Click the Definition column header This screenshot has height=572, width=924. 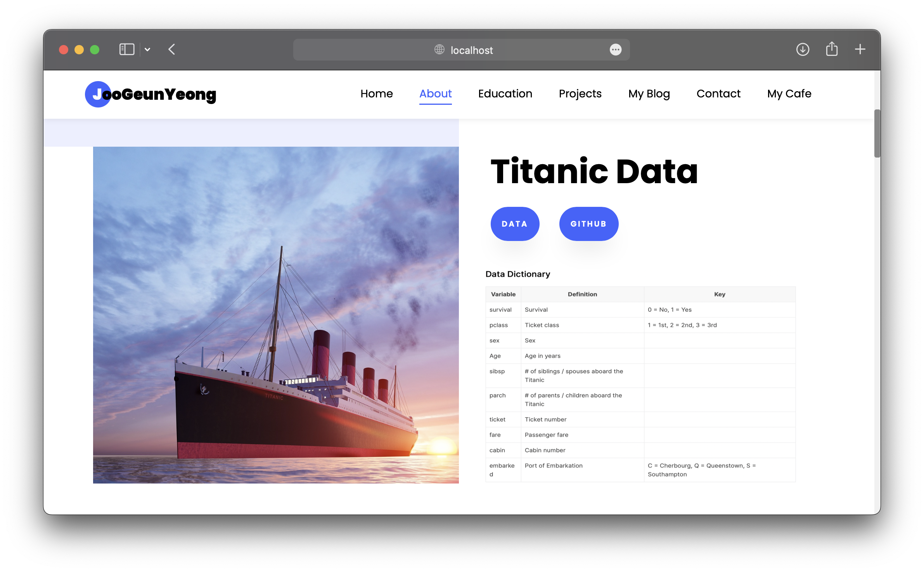[x=582, y=294]
